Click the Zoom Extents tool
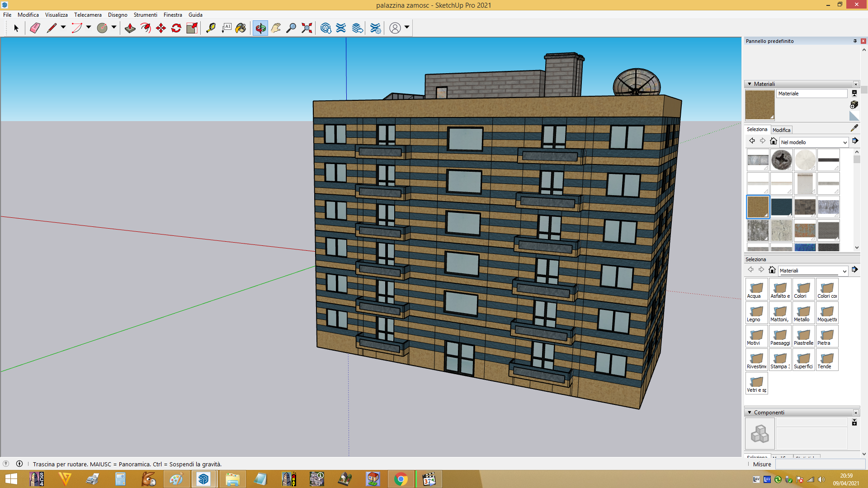The image size is (868, 488). click(307, 28)
